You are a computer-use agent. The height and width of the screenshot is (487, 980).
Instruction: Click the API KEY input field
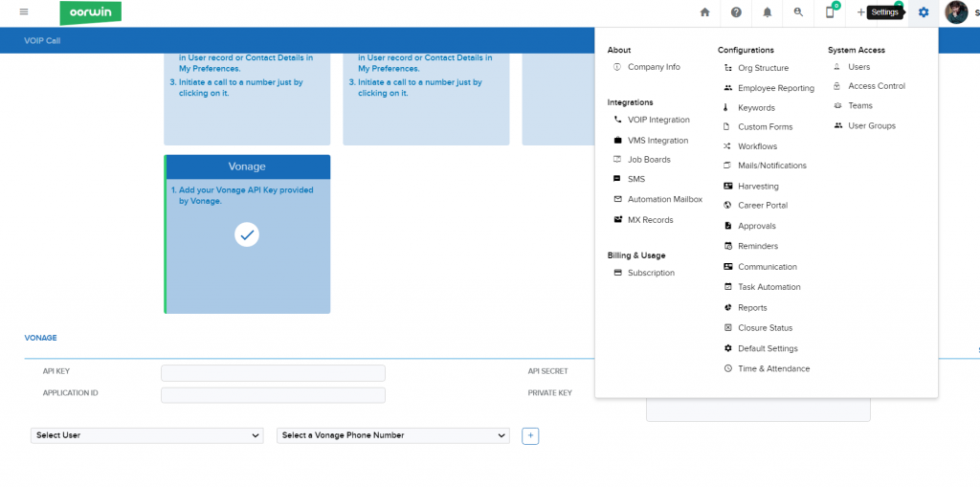click(x=273, y=373)
